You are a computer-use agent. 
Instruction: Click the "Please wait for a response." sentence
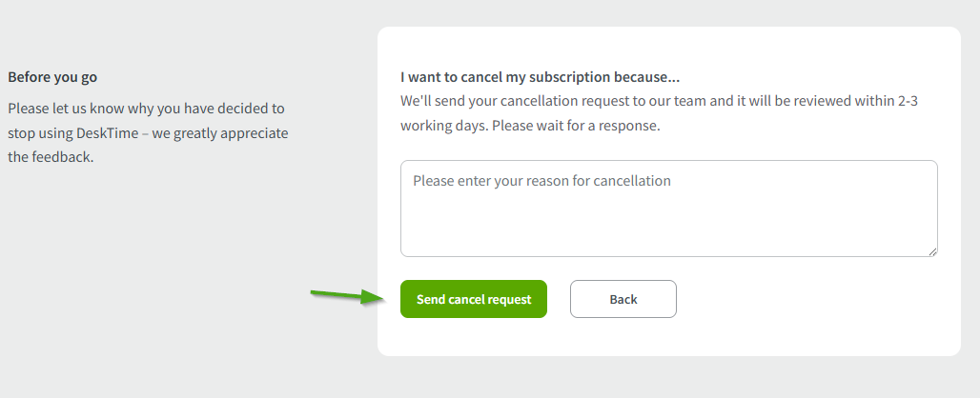(576, 125)
